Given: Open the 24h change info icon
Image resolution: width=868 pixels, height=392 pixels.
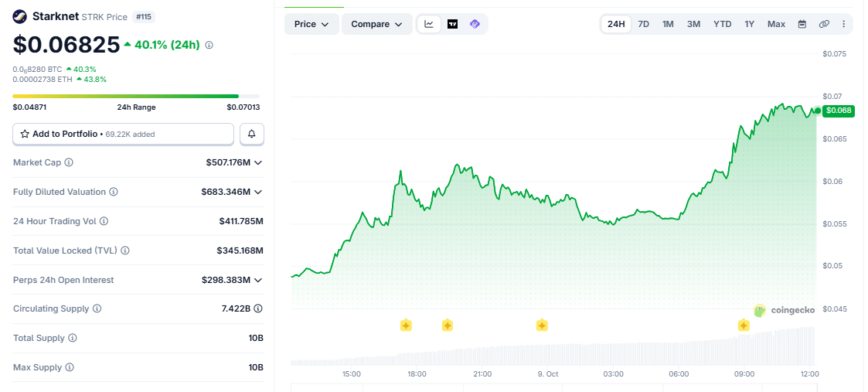Looking at the screenshot, I should tap(209, 46).
